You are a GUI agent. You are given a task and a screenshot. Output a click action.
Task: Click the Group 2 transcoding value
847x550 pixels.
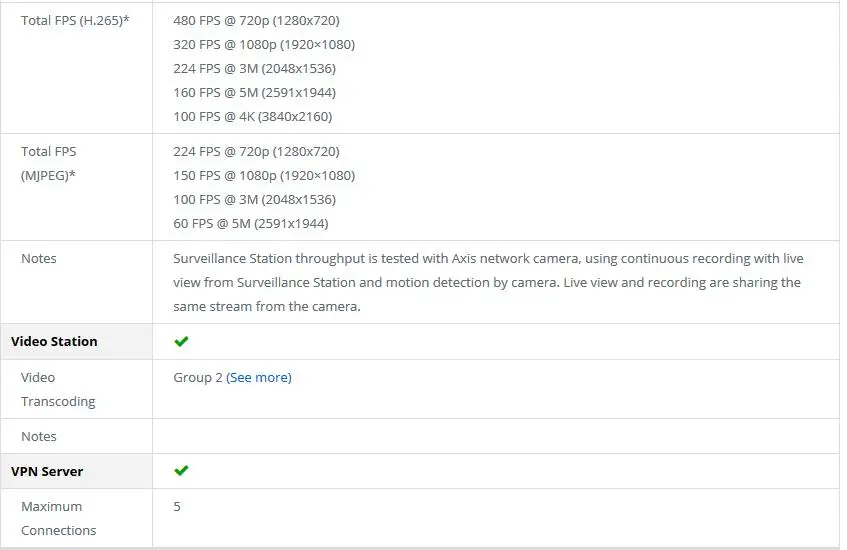(198, 377)
